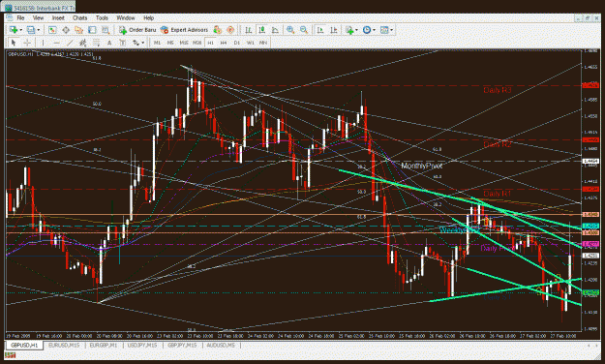Select the Horizontal Line drawing tool
Image resolution: width=605 pixels, height=364 pixels.
click(x=56, y=43)
